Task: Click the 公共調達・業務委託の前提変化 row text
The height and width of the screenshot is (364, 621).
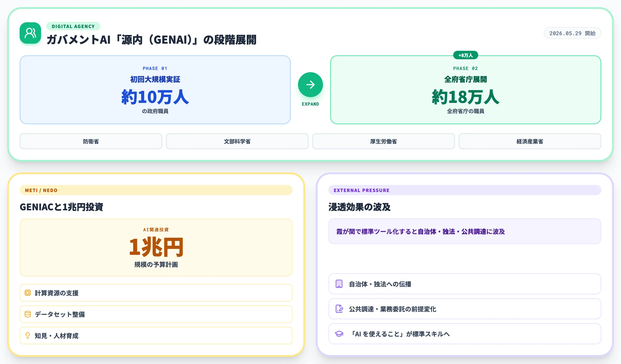Action: tap(393, 309)
